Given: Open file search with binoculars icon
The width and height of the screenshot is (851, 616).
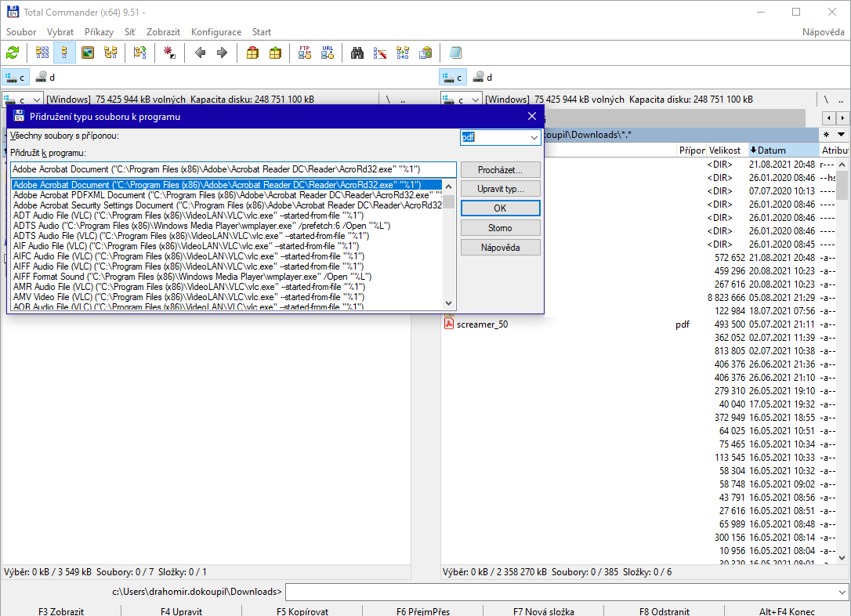Looking at the screenshot, I should 357,53.
